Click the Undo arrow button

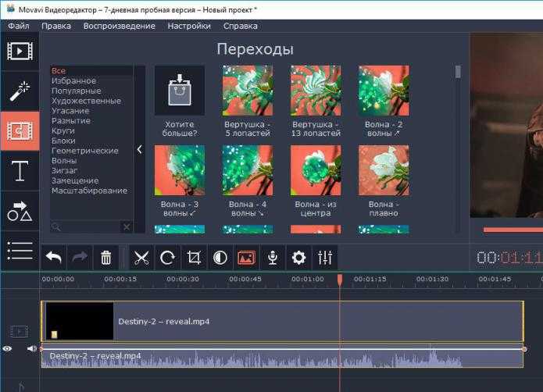[54, 258]
